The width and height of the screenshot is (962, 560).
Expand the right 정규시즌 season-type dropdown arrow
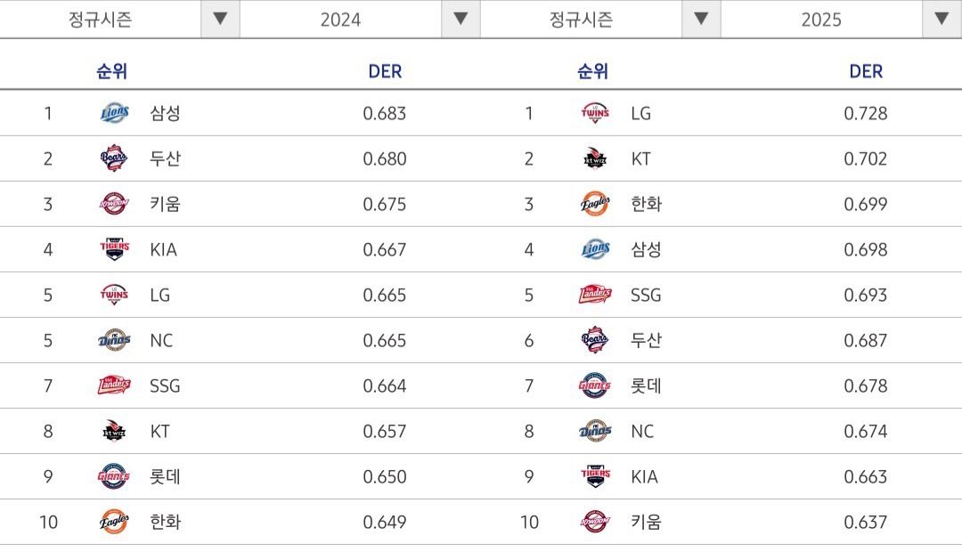(x=701, y=19)
